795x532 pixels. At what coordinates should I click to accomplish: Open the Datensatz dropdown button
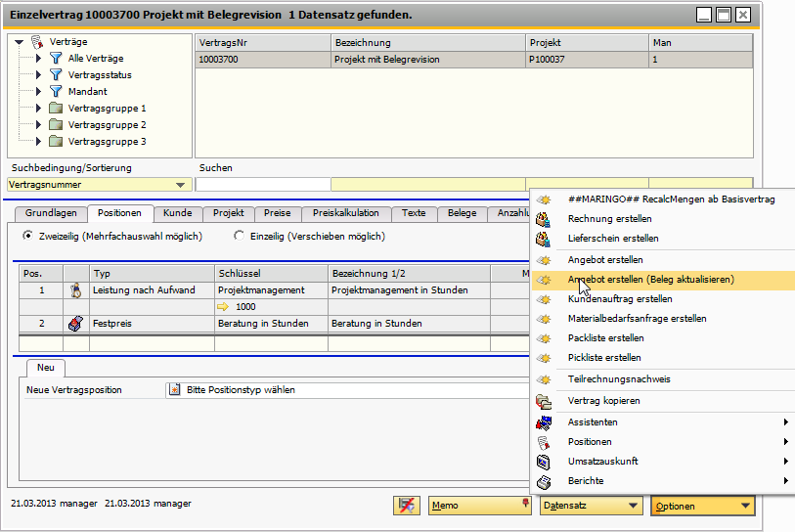tap(592, 506)
